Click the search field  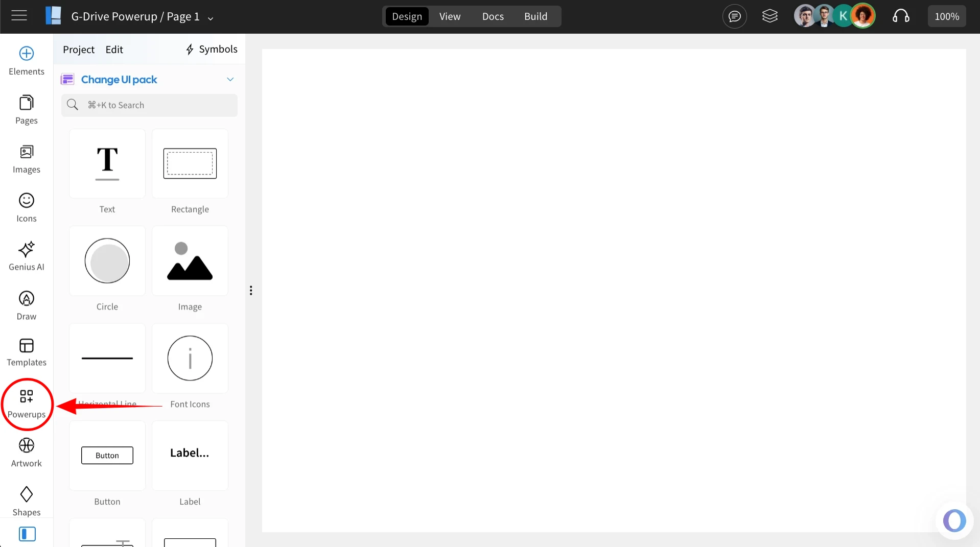(x=149, y=105)
